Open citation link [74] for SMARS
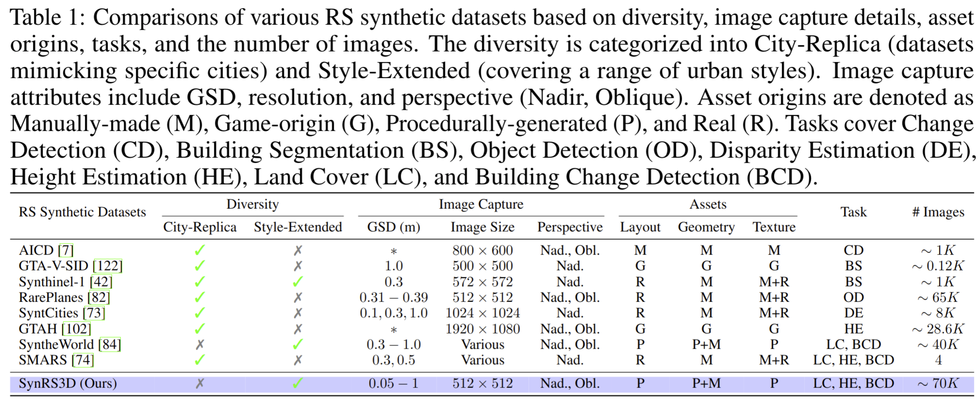 coord(82,360)
